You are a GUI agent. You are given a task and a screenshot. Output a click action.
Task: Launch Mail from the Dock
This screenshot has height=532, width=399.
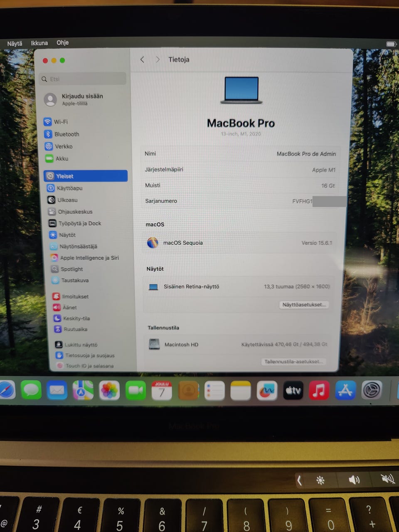(57, 391)
